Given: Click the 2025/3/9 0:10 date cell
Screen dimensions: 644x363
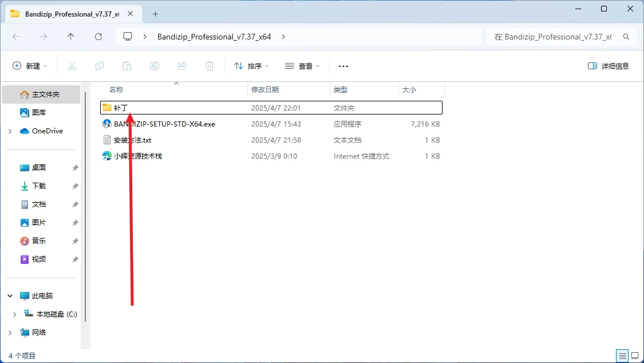Looking at the screenshot, I should click(274, 156).
